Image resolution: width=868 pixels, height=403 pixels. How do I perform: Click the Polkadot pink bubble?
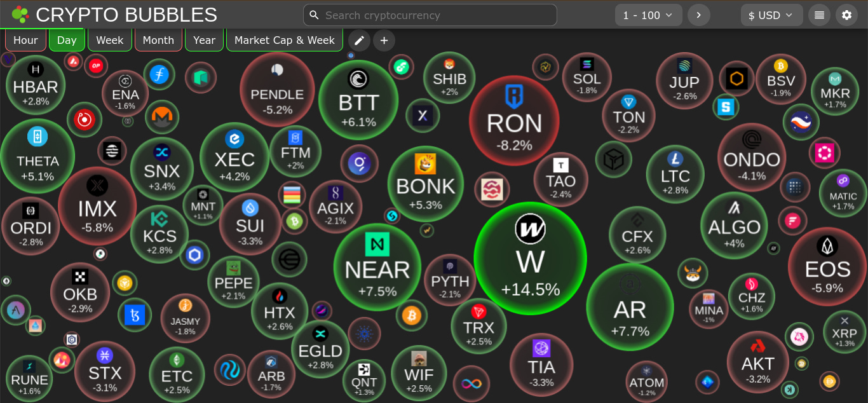pos(825,153)
